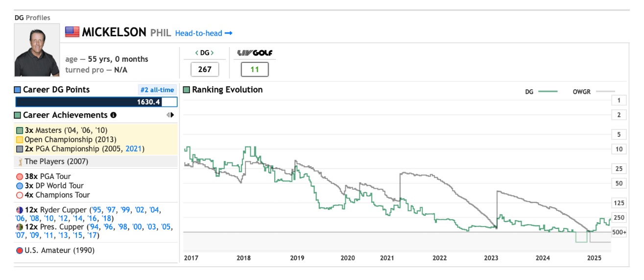Click the blue square beside Career DG Points
Image resolution: width=644 pixels, height=280 pixels.
18,90
